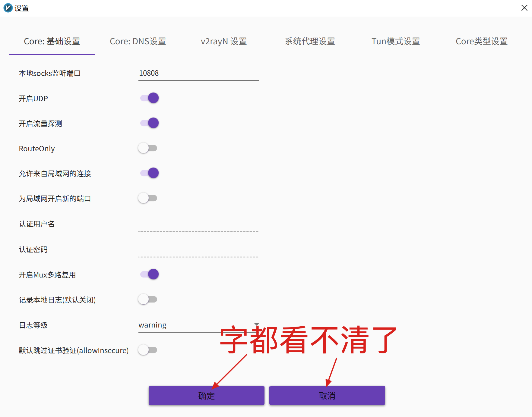Edit the local socks port field 10808
Viewport: 532px width, 417px height.
pos(198,73)
